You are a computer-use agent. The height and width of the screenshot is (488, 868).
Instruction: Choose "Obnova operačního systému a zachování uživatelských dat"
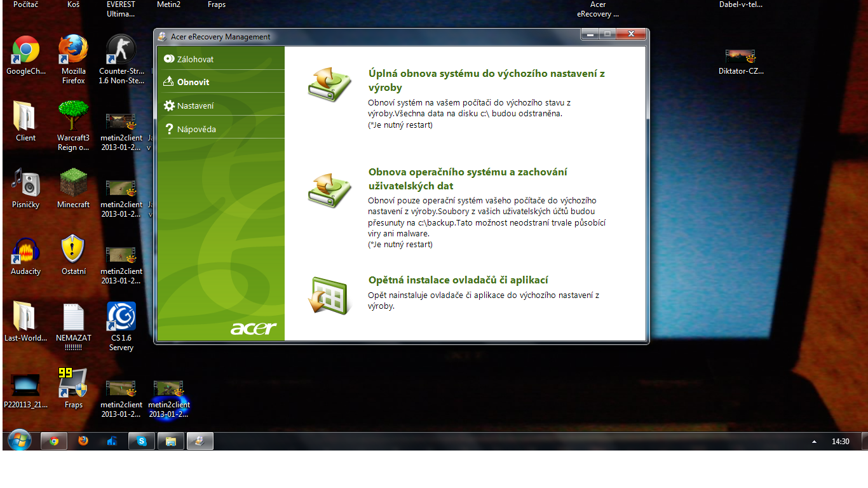pos(468,179)
